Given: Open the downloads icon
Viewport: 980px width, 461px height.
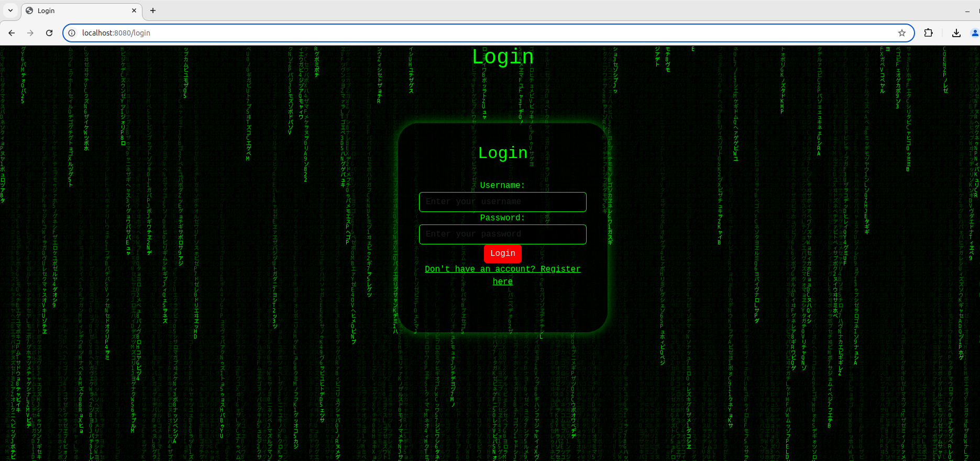Looking at the screenshot, I should [956, 33].
